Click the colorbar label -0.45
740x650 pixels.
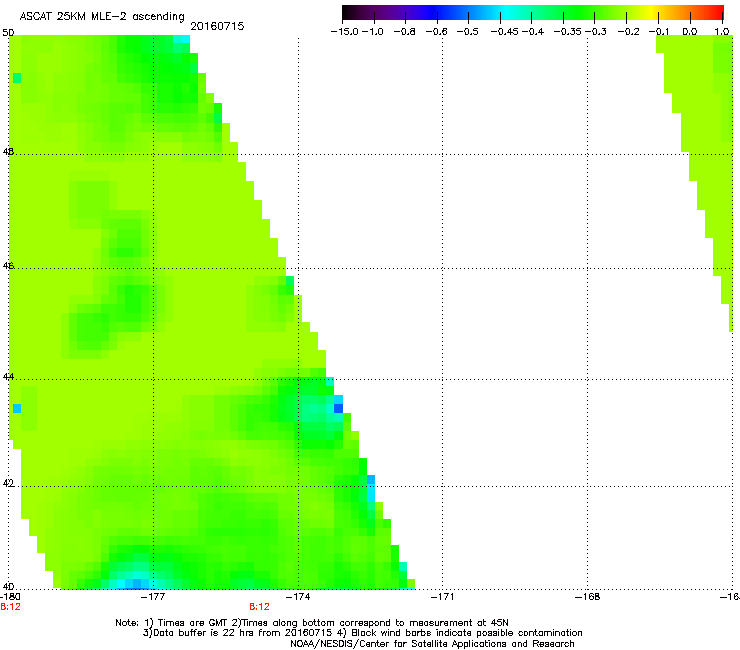click(504, 32)
